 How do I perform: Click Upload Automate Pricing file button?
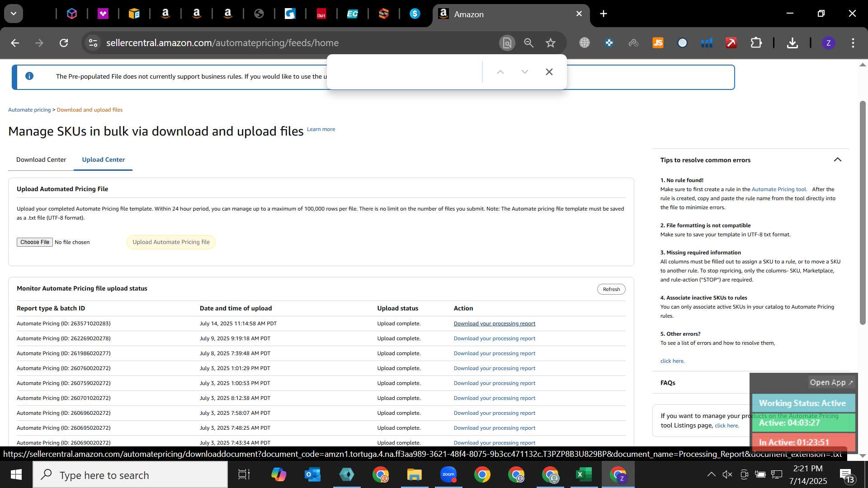point(171,242)
